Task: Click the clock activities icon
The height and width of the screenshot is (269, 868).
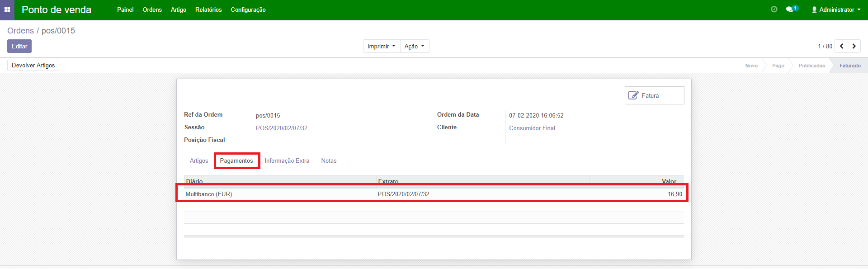Action: point(774,9)
